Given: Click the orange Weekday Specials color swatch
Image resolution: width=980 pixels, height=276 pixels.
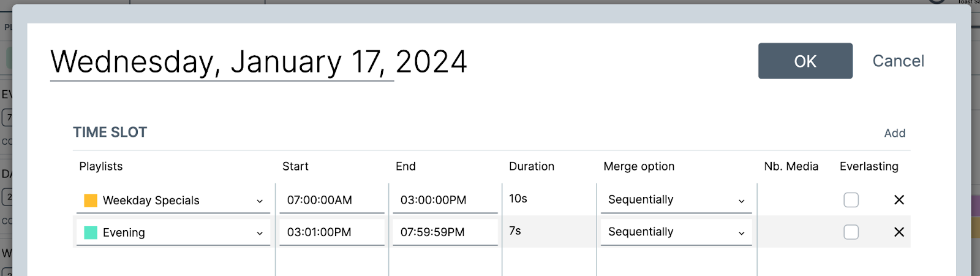Looking at the screenshot, I should click(91, 201).
